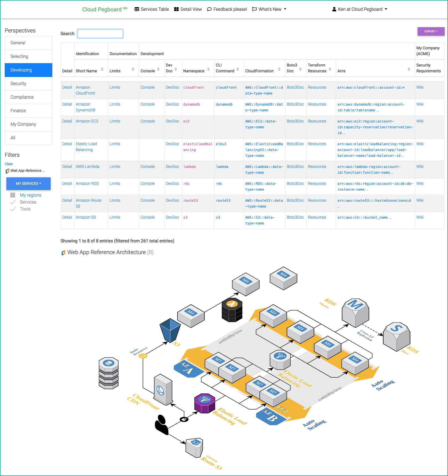This screenshot has width=448, height=476.
Task: Click the Web App Reference filter icon
Action: (7, 171)
